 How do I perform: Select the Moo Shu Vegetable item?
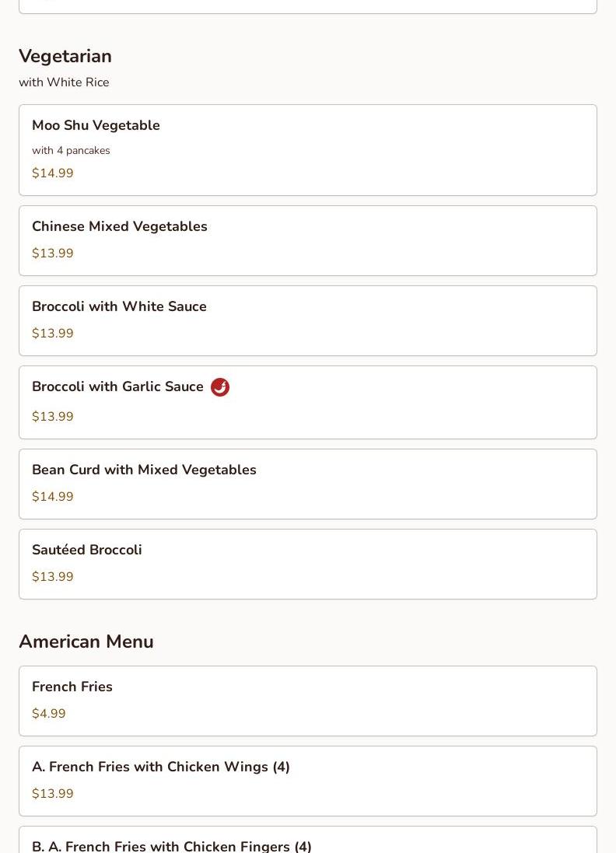point(308,150)
